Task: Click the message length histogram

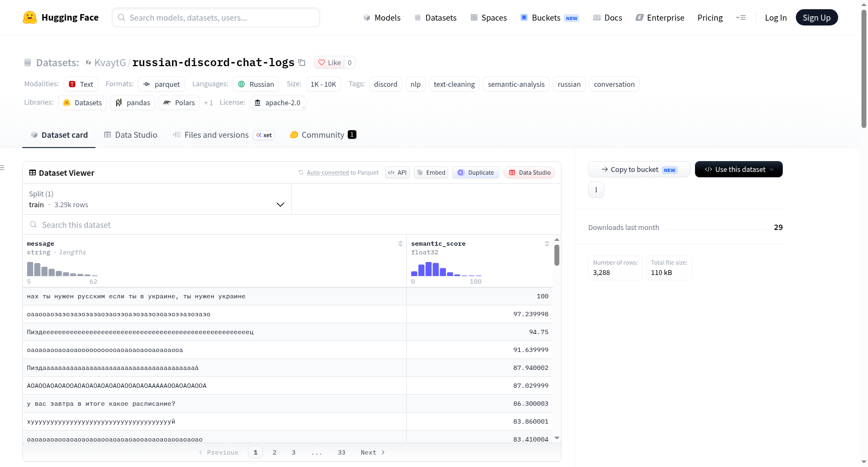Action: point(62,269)
